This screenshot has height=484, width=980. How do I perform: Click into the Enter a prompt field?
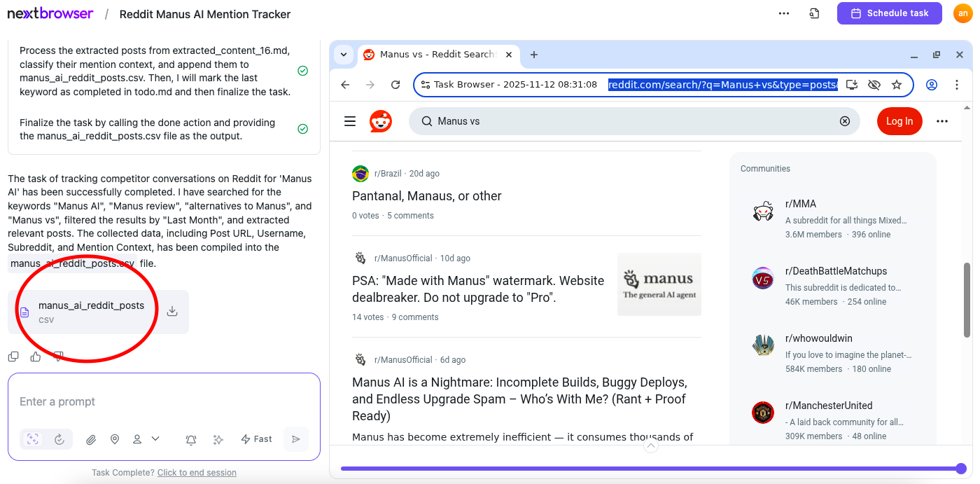click(164, 401)
